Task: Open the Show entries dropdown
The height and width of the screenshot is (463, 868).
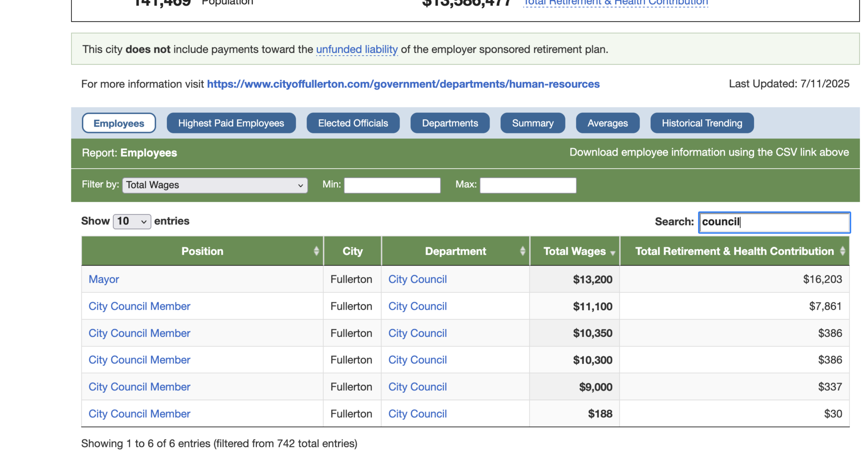Action: (x=132, y=221)
